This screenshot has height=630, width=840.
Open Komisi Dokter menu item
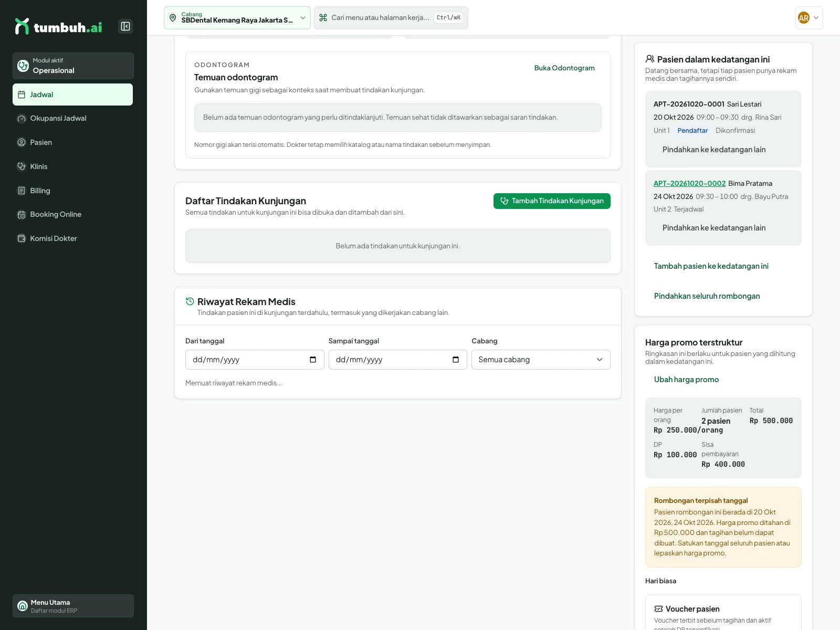click(72, 238)
